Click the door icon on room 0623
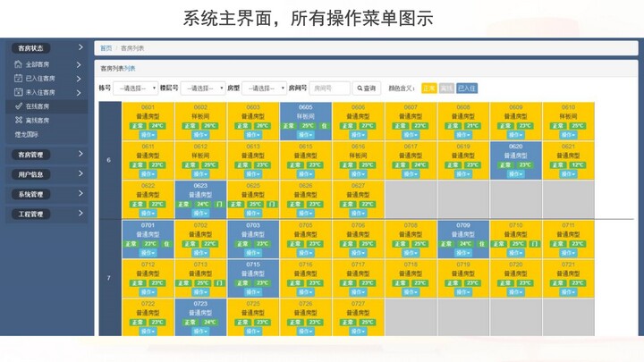The image size is (644, 362). [x=217, y=204]
